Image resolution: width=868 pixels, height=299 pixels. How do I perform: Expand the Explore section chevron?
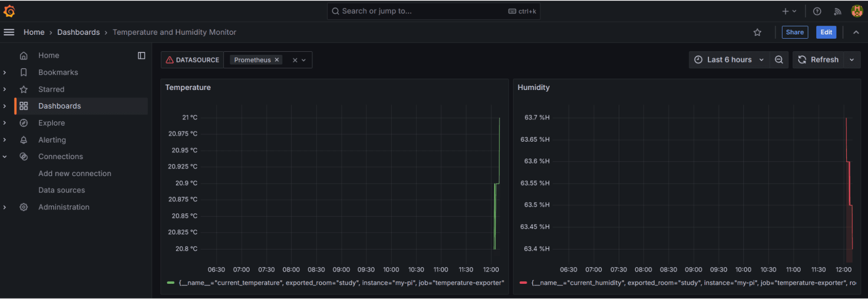5,123
